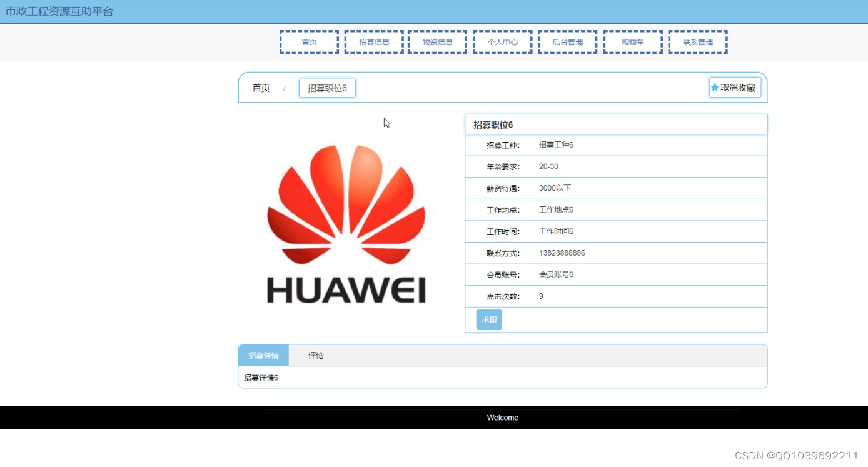Click the 招募职位6 heading in details panel
The height and width of the screenshot is (467, 868).
493,125
